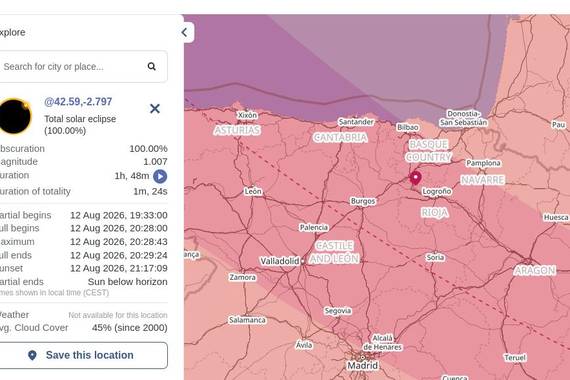Click the Segovia city label
570x380 pixels.
point(338,311)
